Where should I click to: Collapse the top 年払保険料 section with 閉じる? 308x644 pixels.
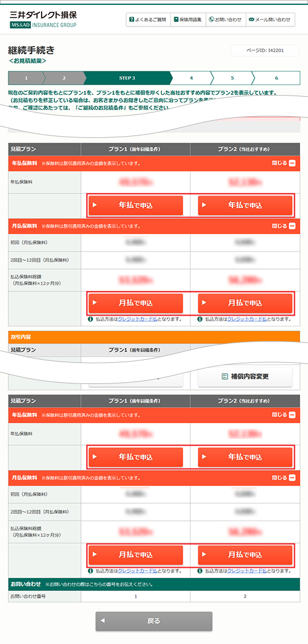283,163
